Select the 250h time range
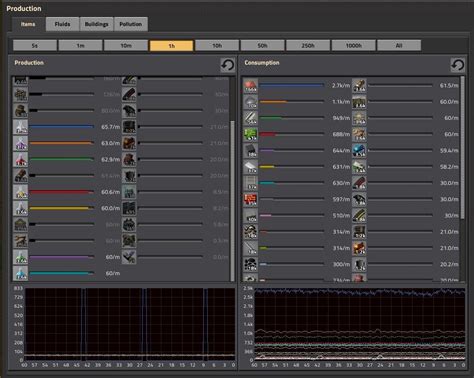The width and height of the screenshot is (474, 378). tap(308, 46)
